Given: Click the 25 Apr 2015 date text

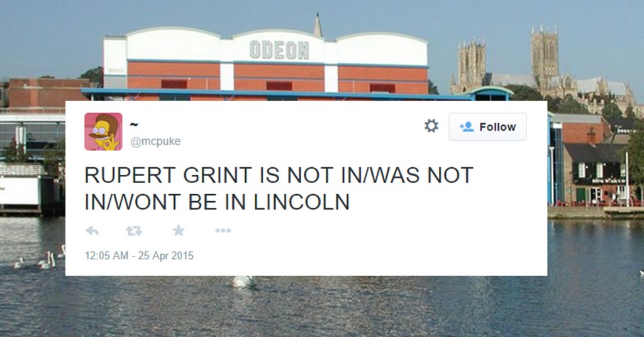Looking at the screenshot, I should 165,255.
